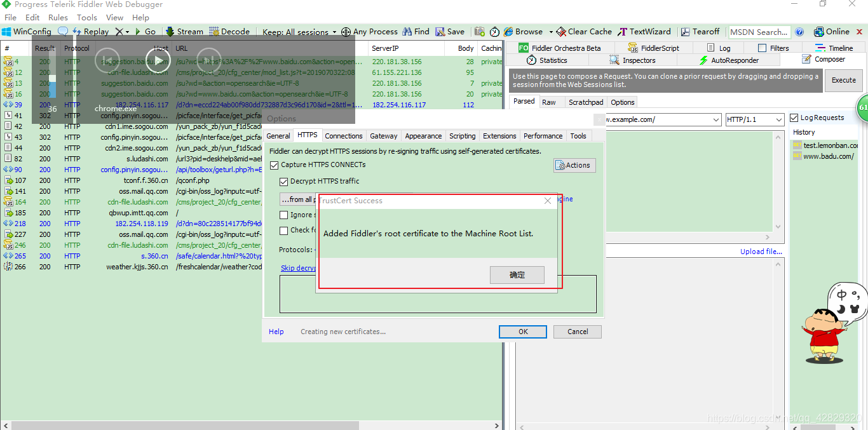Viewport: 868px width, 430px height.
Task: Click the Go resume button
Action: [x=145, y=31]
